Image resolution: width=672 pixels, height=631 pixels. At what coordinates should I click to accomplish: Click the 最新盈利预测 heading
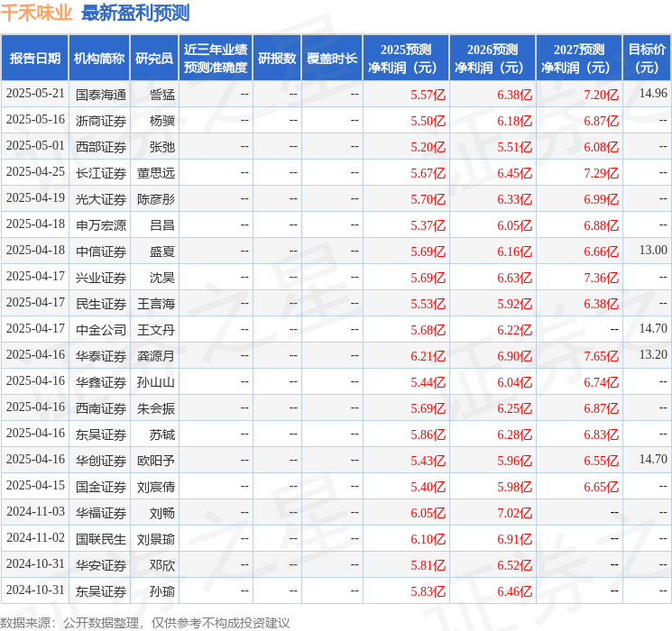point(135,13)
